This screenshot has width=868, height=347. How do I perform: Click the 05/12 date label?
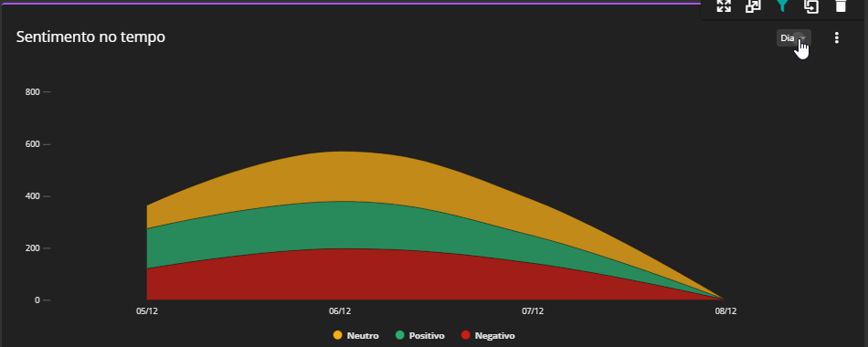coord(147,311)
